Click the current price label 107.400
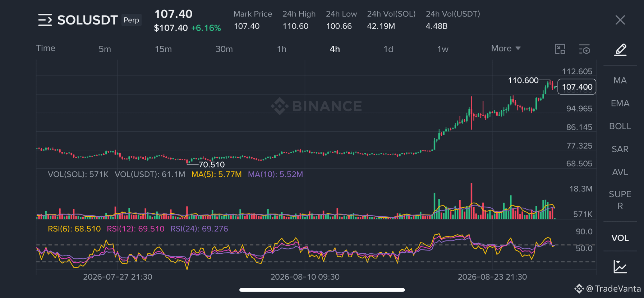 tap(577, 87)
